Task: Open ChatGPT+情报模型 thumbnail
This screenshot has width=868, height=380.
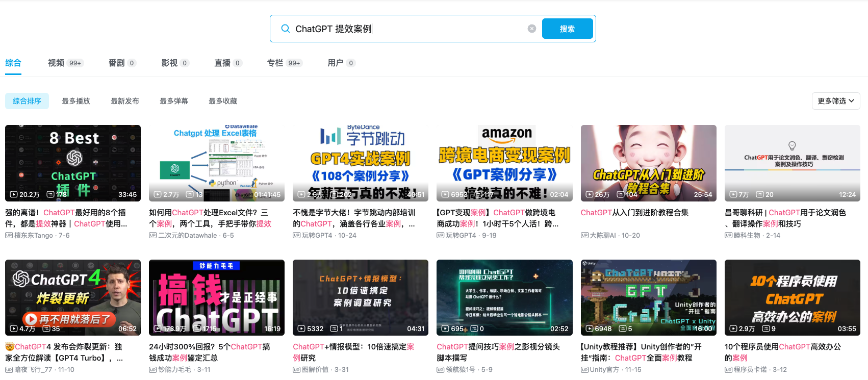Action: [x=361, y=297]
